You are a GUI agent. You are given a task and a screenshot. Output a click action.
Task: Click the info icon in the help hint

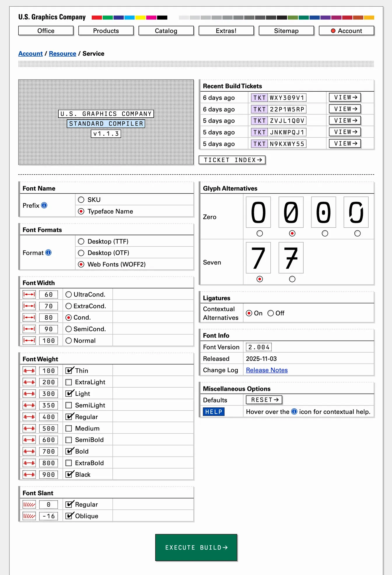point(294,412)
